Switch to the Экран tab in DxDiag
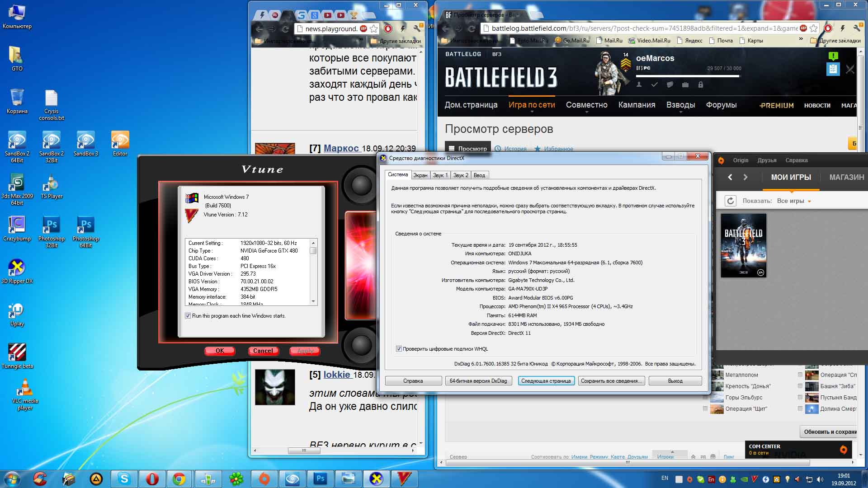Screen dimensions: 868x488 [x=420, y=175]
